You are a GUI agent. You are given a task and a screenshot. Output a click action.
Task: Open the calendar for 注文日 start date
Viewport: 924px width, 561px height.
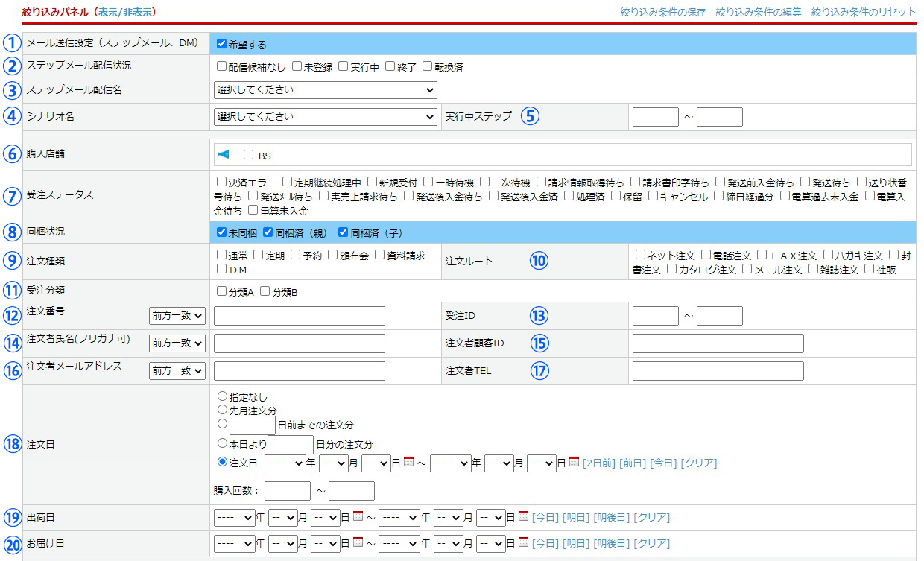click(x=408, y=463)
